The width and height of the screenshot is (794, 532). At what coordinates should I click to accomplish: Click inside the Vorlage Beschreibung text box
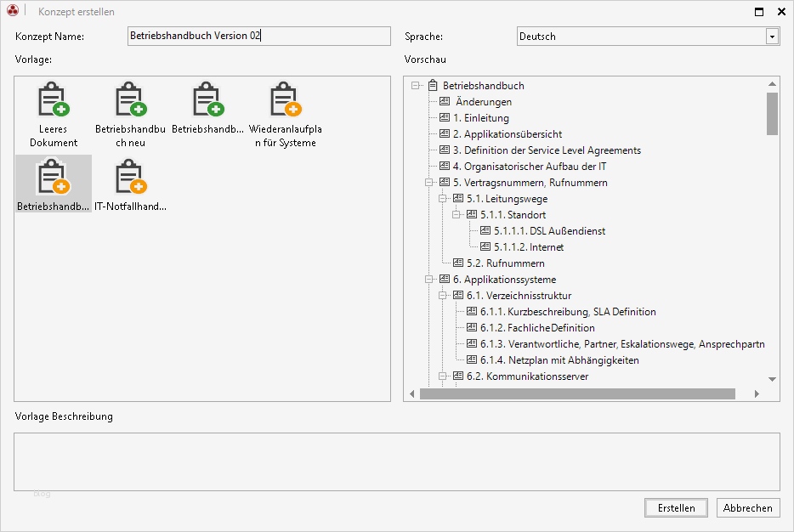click(396, 461)
